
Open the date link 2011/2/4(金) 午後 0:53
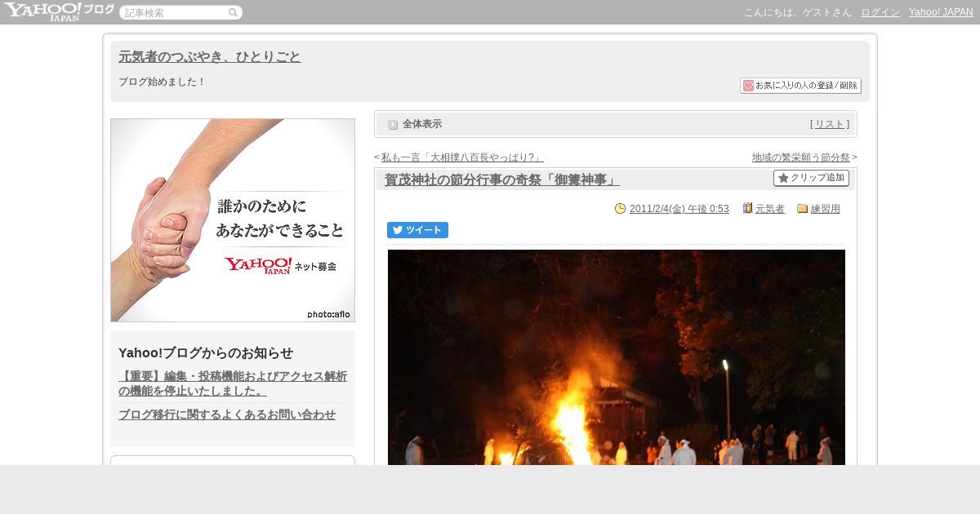(679, 209)
